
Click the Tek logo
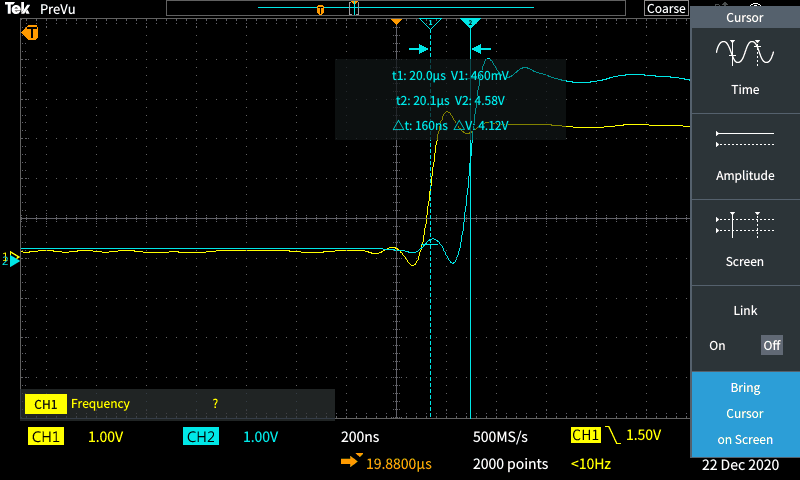16,8
